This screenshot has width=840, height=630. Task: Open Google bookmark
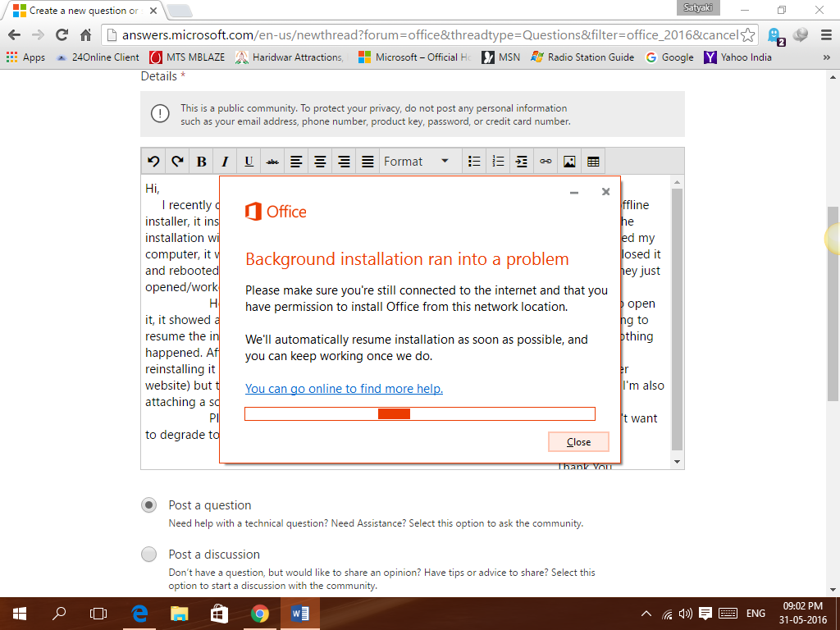669,57
